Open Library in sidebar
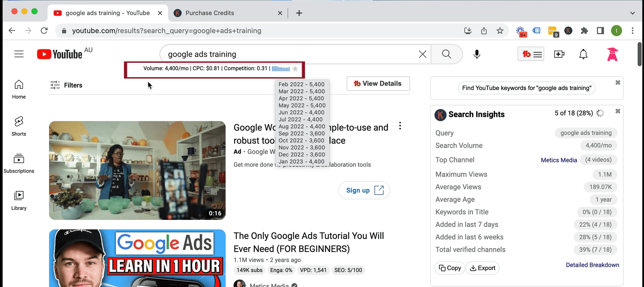Image resolution: width=644 pixels, height=287 pixels. (x=19, y=201)
